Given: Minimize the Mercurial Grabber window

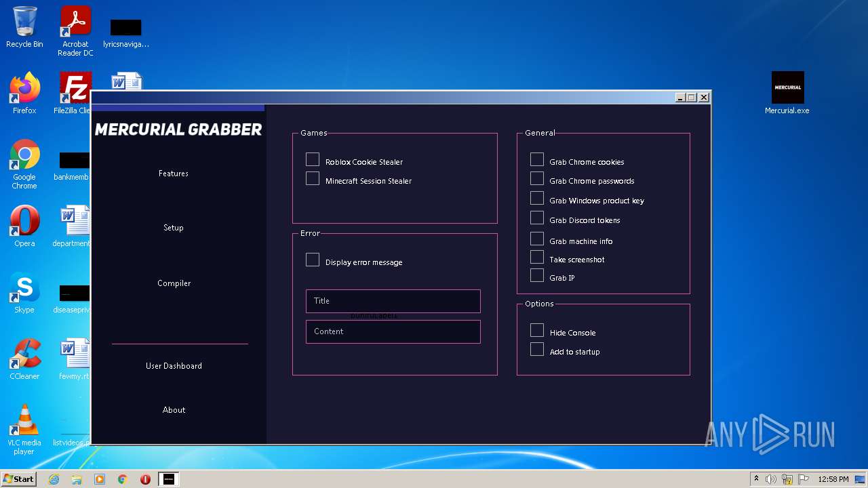Looking at the screenshot, I should [x=680, y=98].
